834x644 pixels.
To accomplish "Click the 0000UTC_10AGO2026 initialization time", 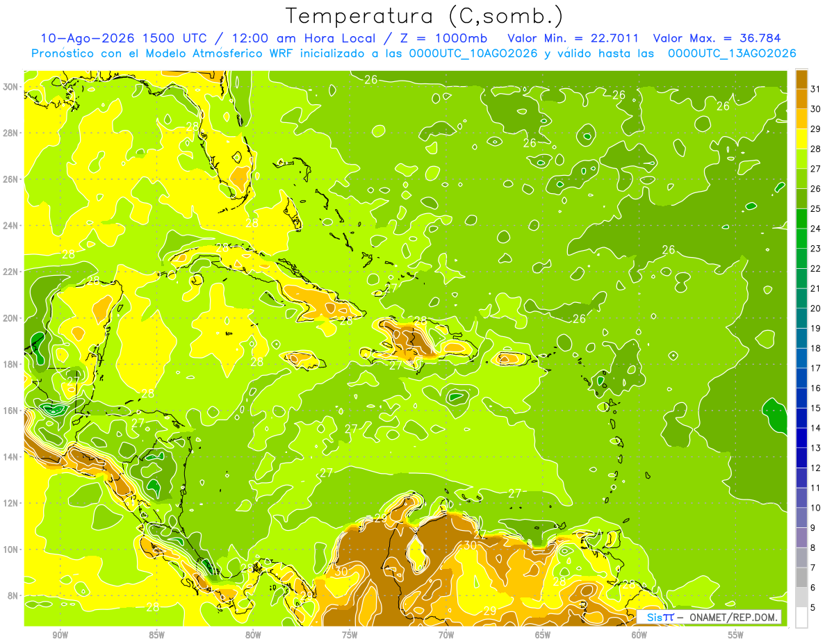I will (x=473, y=53).
